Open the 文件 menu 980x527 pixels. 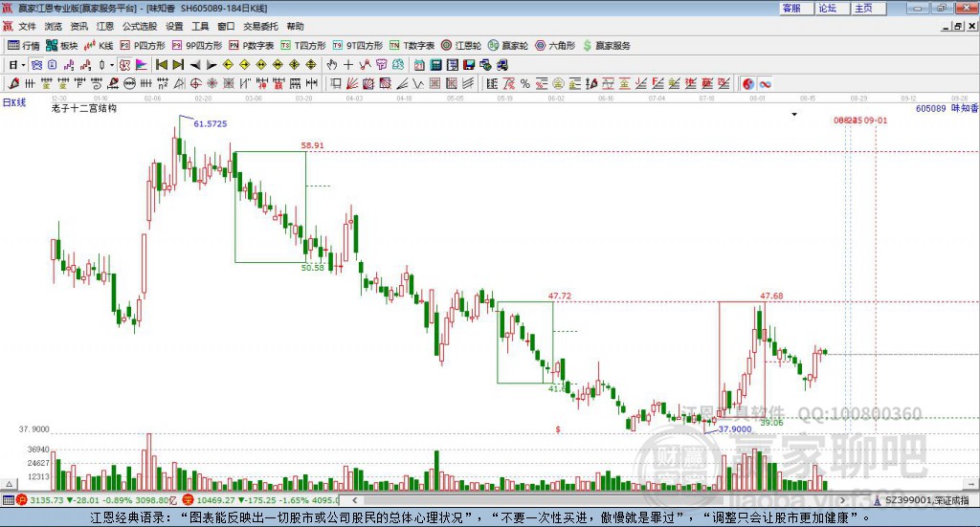tap(27, 26)
